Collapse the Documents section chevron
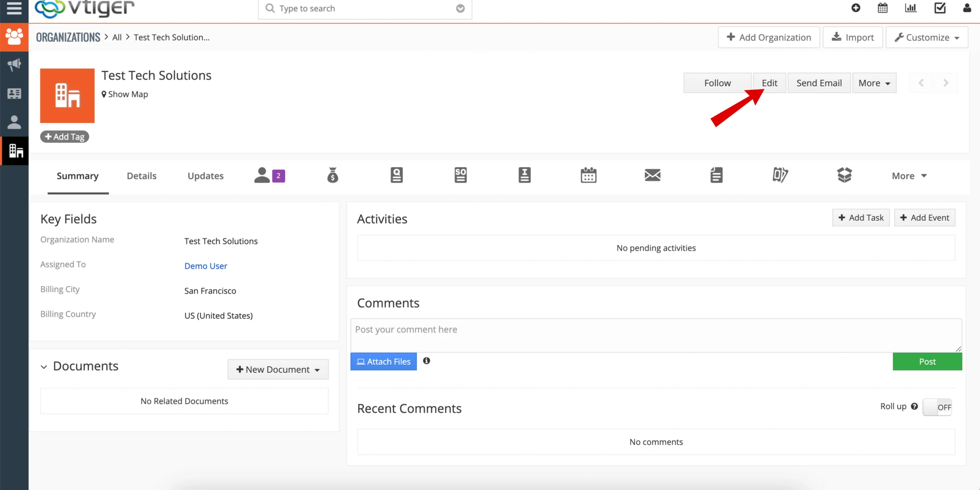This screenshot has height=490, width=980. [x=44, y=367]
